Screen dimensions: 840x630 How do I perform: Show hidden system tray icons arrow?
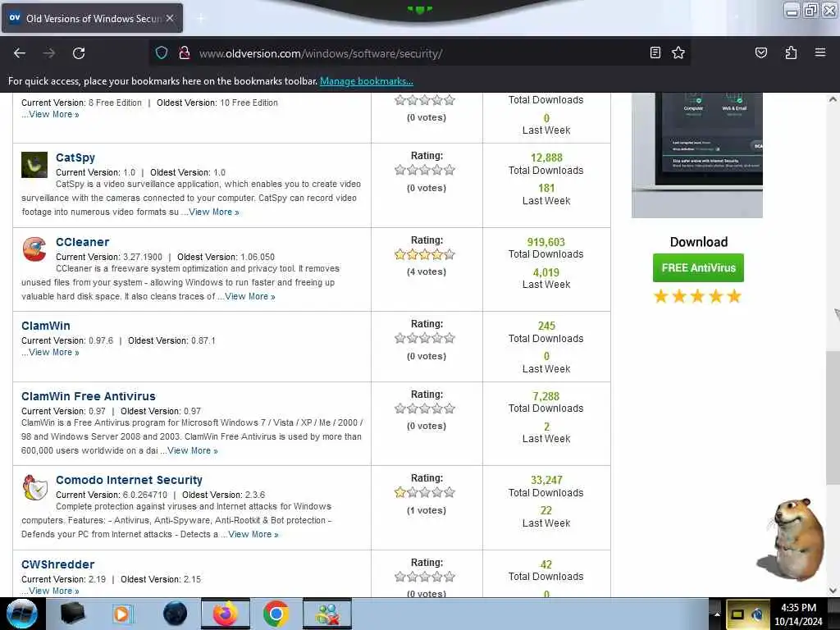(x=717, y=614)
